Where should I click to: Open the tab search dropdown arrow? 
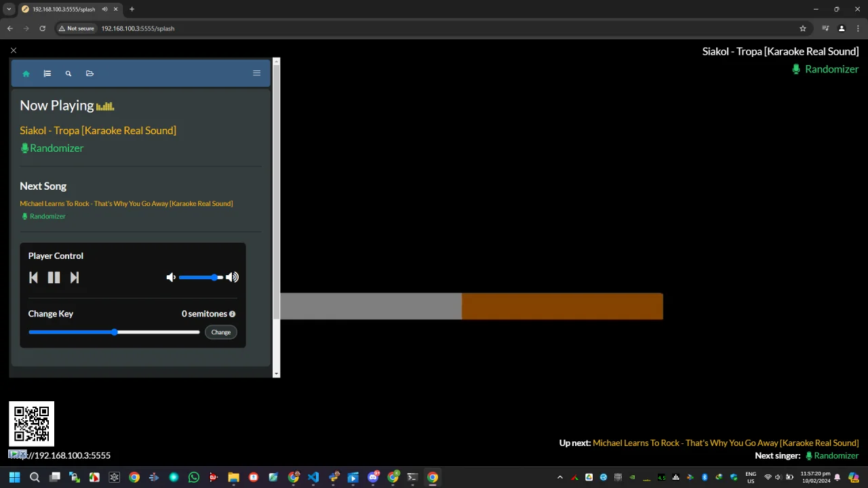point(9,9)
